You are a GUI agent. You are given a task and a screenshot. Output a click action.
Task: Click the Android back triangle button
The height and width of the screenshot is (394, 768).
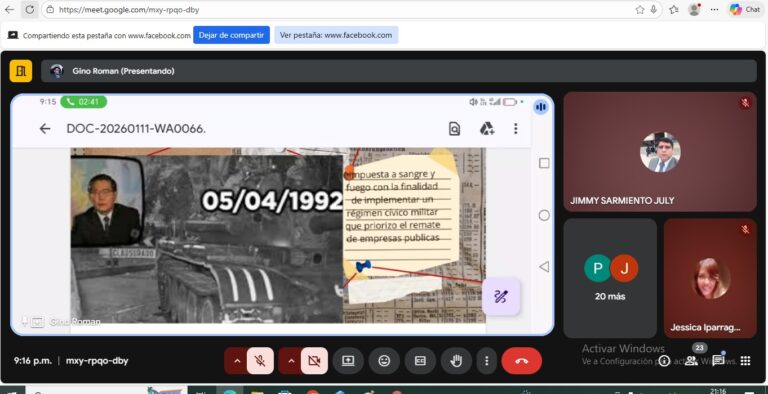tap(544, 267)
